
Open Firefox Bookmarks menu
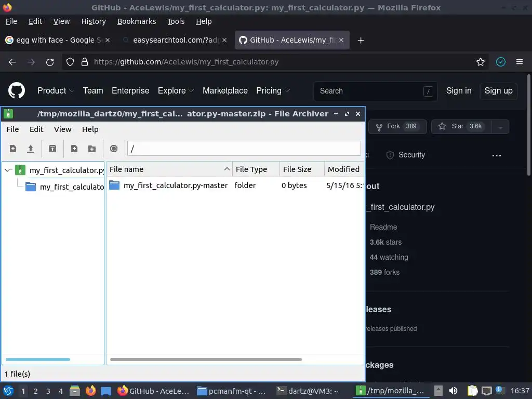pyautogui.click(x=137, y=21)
